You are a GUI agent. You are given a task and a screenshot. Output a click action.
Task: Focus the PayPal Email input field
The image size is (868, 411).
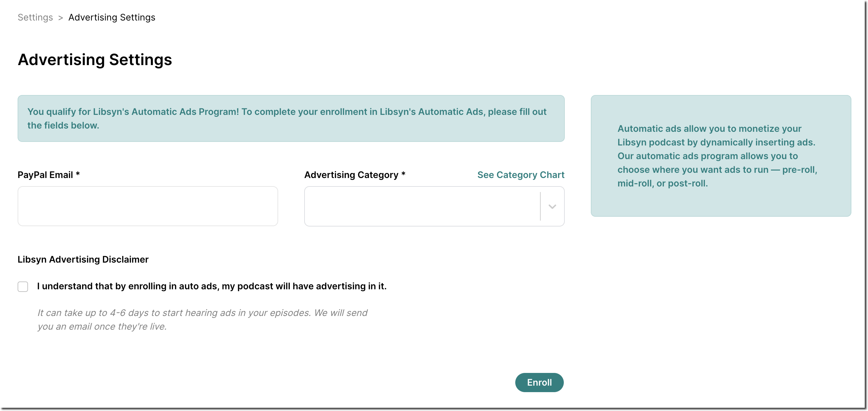pos(148,206)
